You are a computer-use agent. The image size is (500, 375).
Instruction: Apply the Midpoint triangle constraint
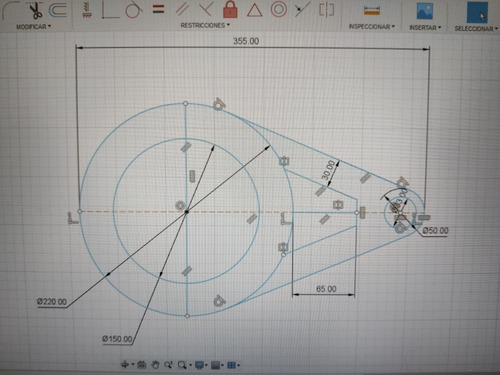[x=254, y=10]
